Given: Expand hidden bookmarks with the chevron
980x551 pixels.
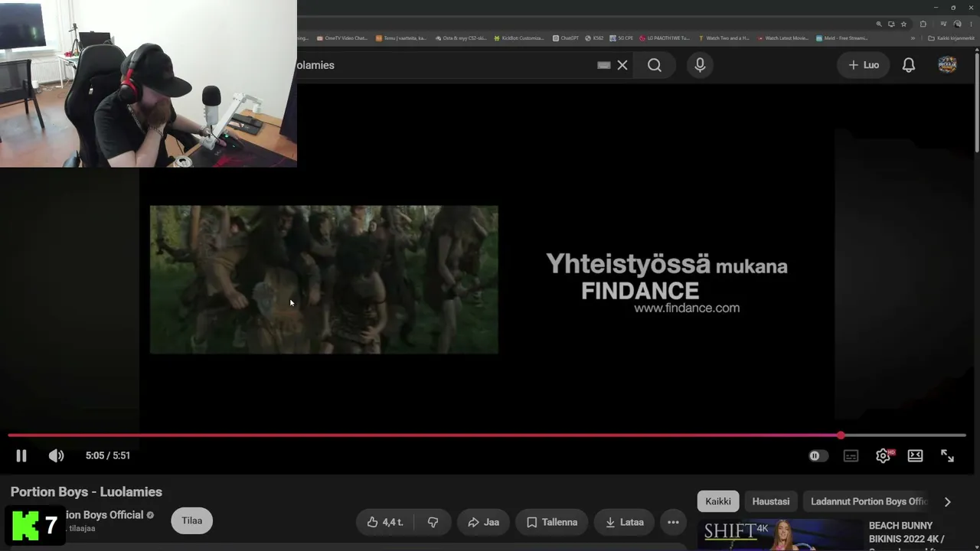Looking at the screenshot, I should pos(913,37).
